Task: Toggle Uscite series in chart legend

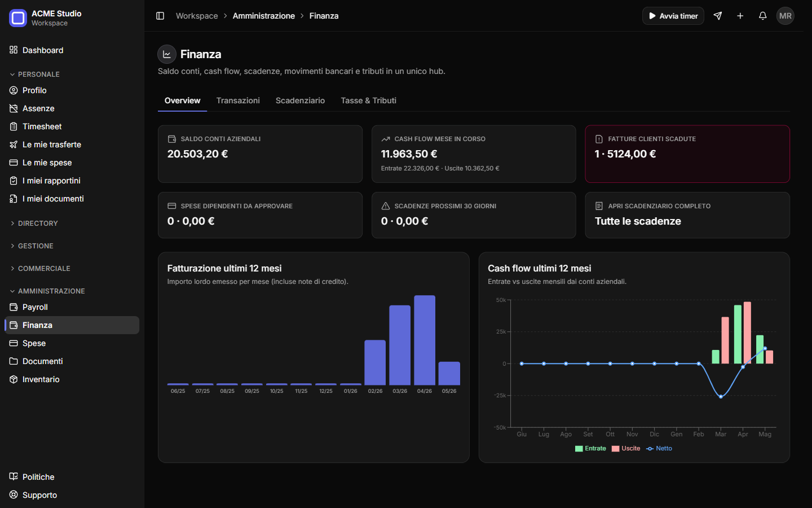Action: (x=626, y=449)
